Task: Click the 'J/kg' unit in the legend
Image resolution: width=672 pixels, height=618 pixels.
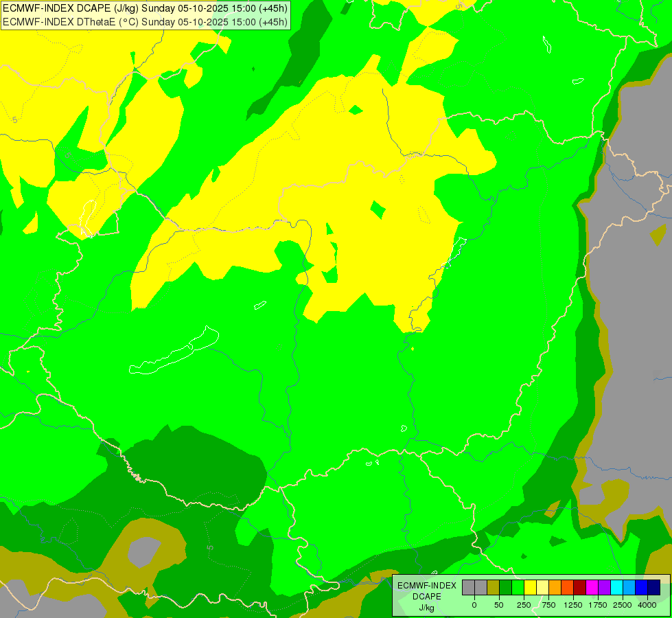Action: point(427,608)
